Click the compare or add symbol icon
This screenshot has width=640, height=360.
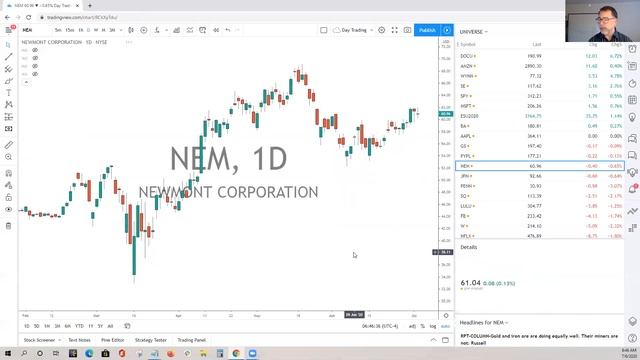(144, 30)
